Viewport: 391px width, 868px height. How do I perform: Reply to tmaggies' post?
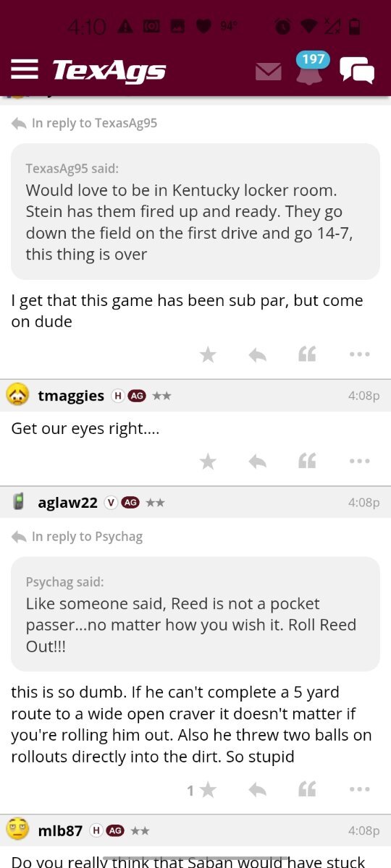(258, 461)
